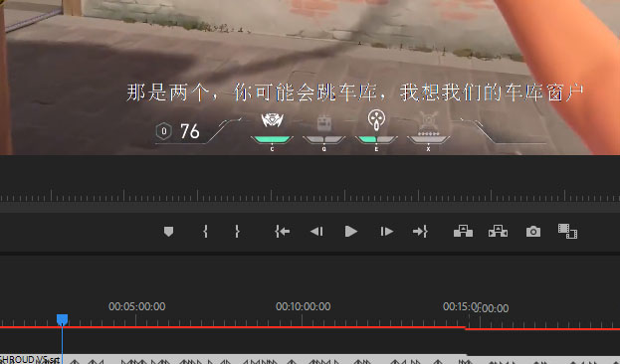Play the program monitor video
620x364 pixels.
(x=350, y=231)
